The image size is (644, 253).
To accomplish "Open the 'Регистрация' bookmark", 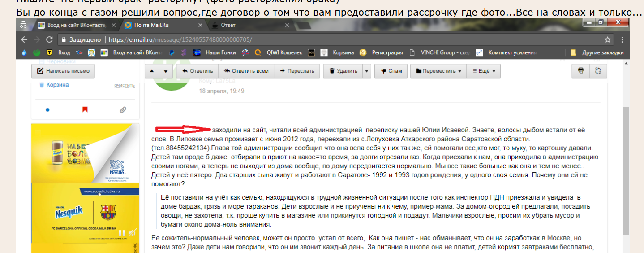I will click(381, 52).
